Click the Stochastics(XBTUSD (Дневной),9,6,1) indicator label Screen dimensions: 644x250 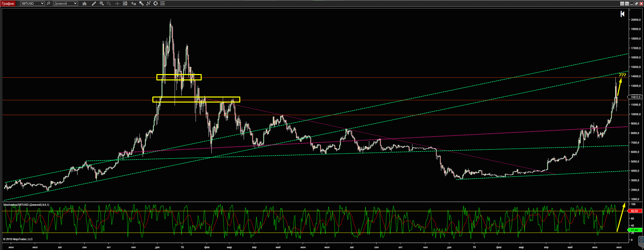pos(26,205)
